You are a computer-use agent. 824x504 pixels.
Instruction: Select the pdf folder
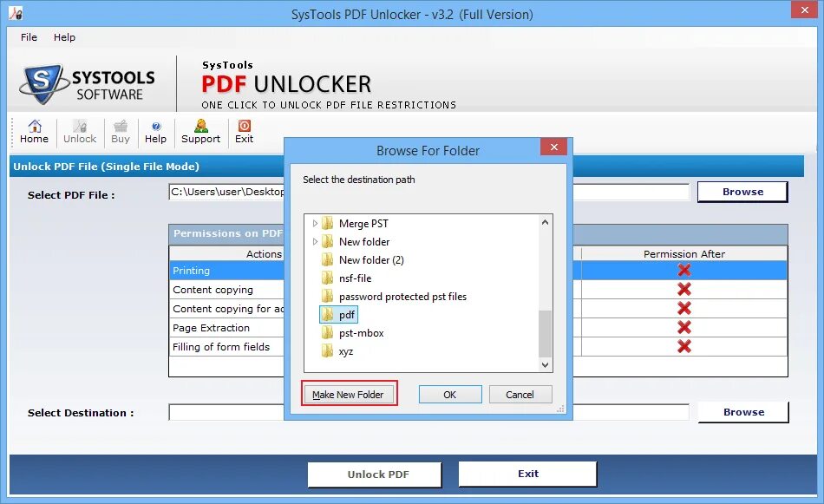click(339, 315)
